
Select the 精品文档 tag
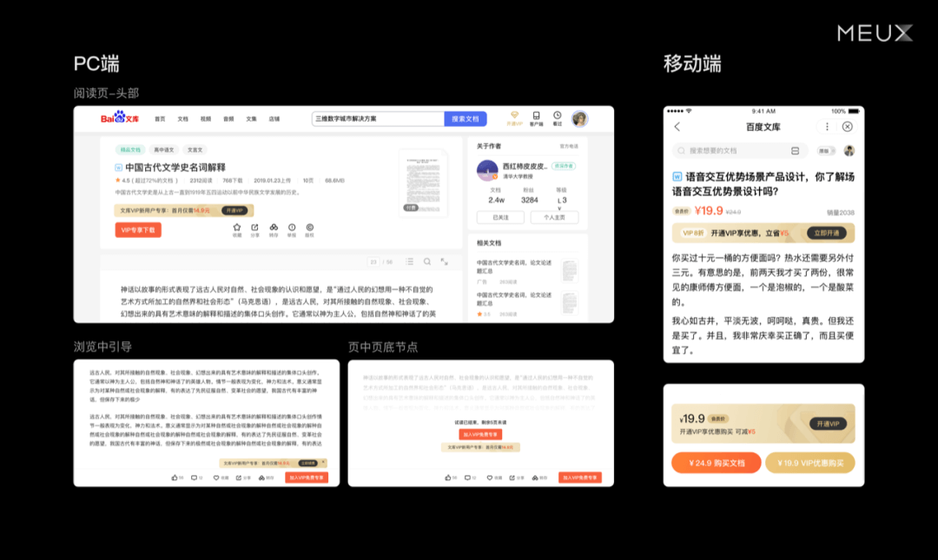[x=130, y=149]
